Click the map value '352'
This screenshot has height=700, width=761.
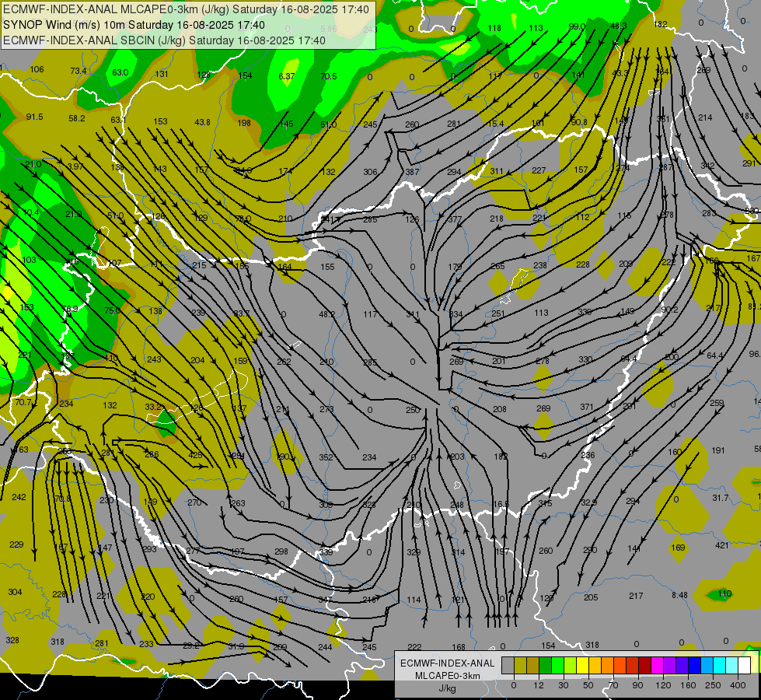(326, 457)
